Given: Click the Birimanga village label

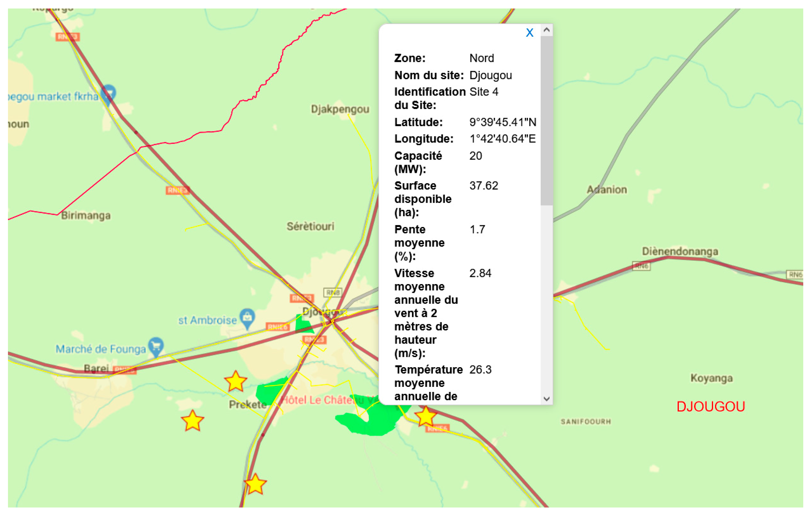Looking at the screenshot, I should [x=86, y=215].
